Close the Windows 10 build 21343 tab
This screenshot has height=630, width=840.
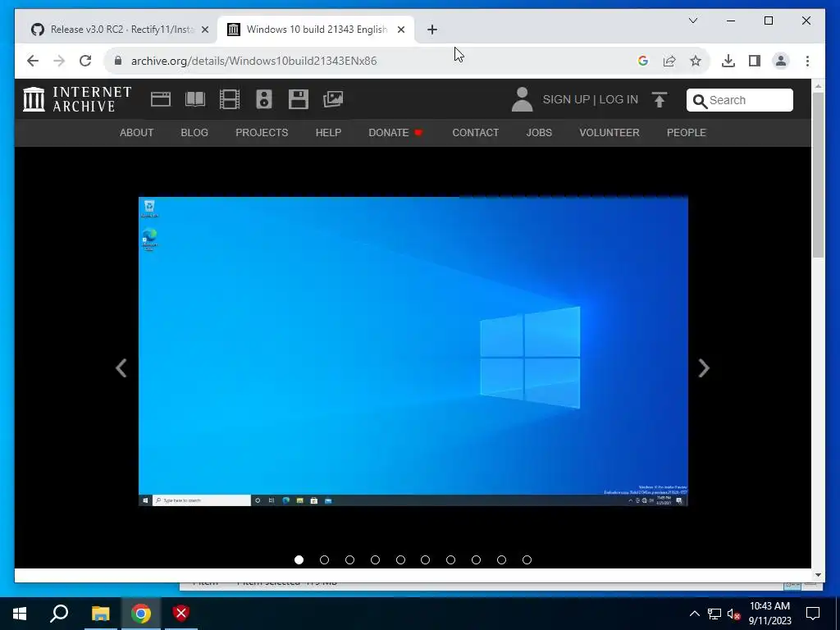(x=400, y=30)
